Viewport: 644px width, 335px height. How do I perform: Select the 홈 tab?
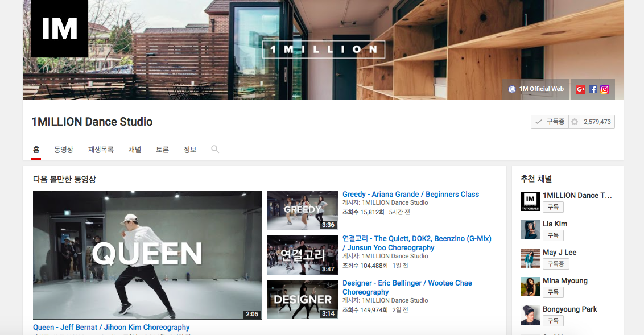(36, 150)
